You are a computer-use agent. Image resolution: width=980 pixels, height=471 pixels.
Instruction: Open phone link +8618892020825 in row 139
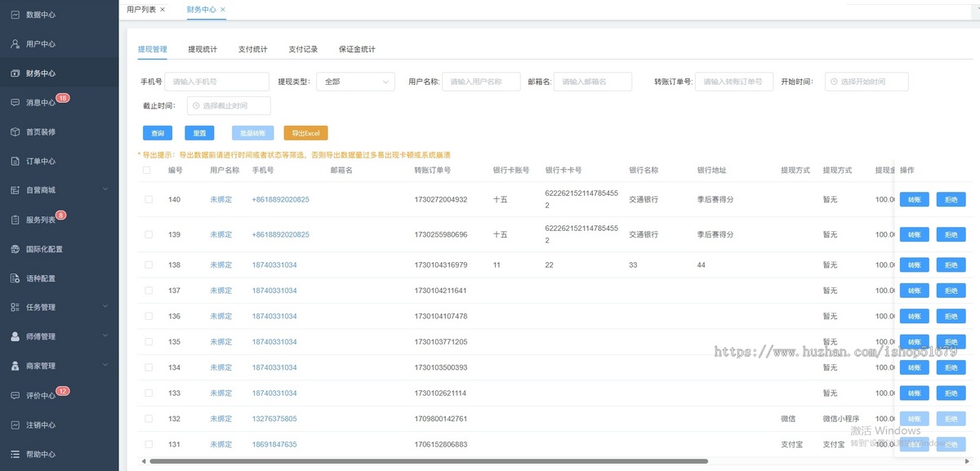tap(281, 234)
